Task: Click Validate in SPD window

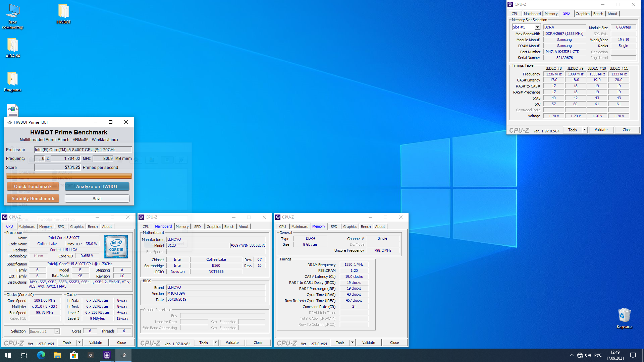Action: point(601,130)
